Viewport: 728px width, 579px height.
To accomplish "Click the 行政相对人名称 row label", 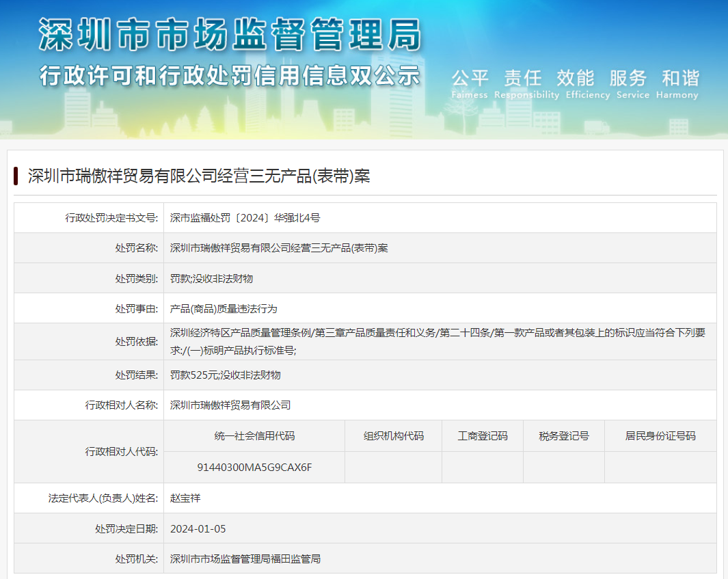I will click(122, 405).
